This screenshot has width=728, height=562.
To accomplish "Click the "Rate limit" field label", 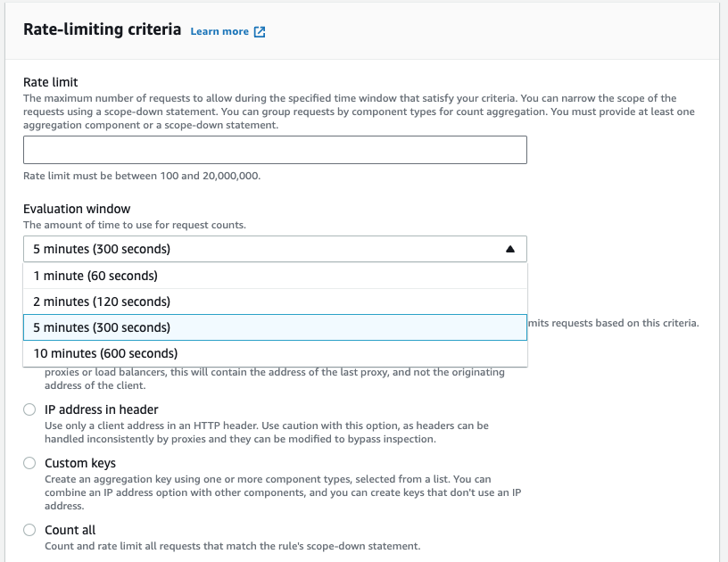I will [50, 82].
